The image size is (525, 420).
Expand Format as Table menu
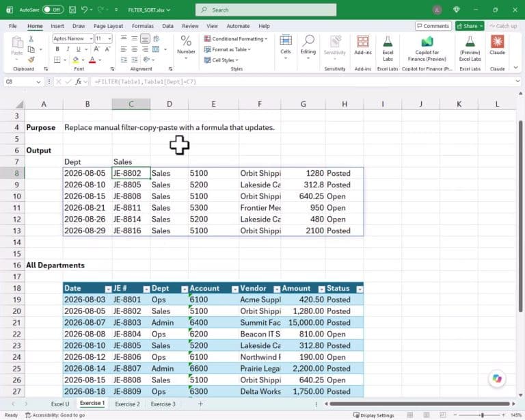click(x=228, y=49)
